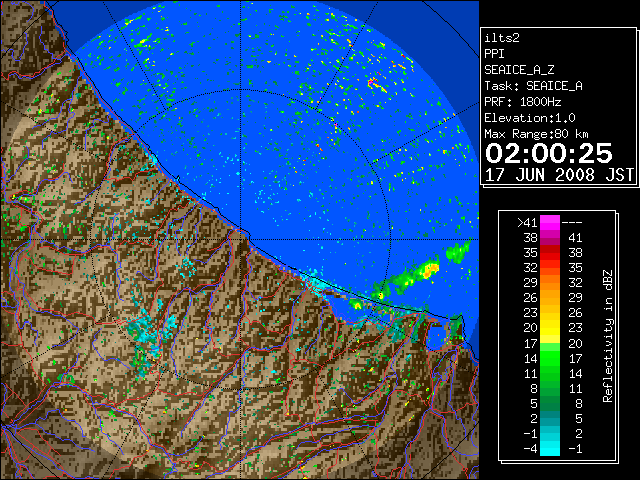The image size is (640, 480).
Task: Click the orange 29-32 dBZ legend band
Action: 550,282
